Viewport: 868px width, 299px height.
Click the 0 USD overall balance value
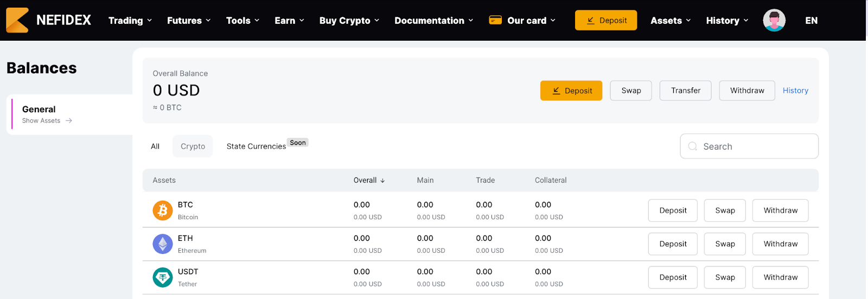pos(176,91)
